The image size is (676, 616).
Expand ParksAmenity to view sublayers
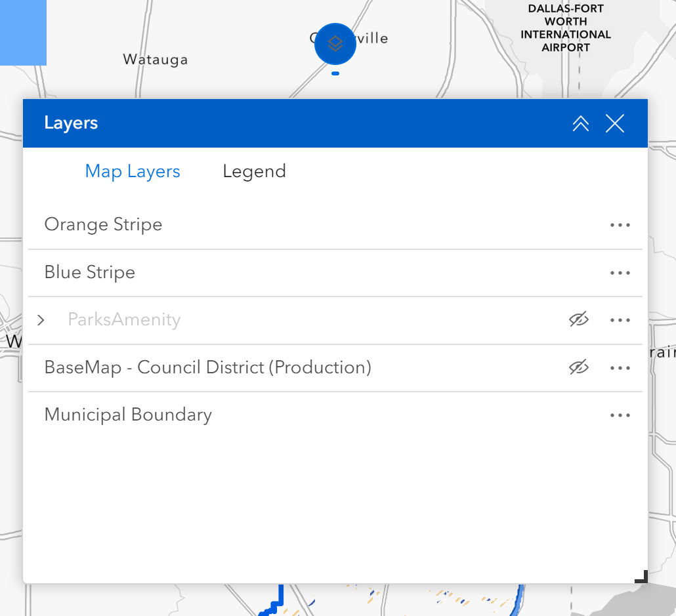point(41,320)
